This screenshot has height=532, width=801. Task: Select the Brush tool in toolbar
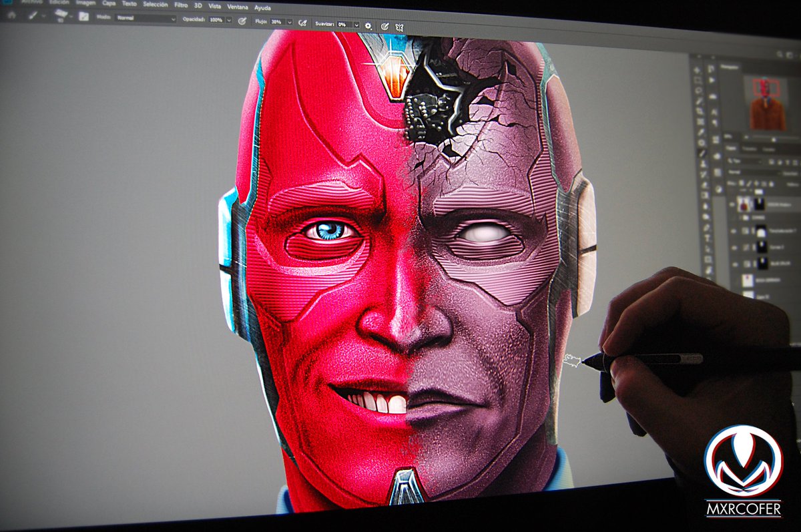pyautogui.click(x=703, y=154)
